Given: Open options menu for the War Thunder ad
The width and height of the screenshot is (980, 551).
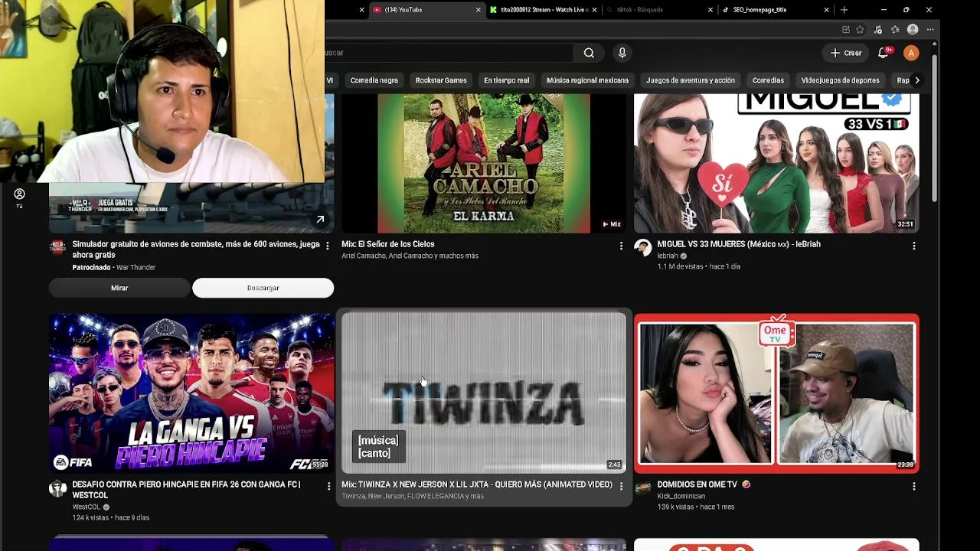Looking at the screenshot, I should pos(328,246).
